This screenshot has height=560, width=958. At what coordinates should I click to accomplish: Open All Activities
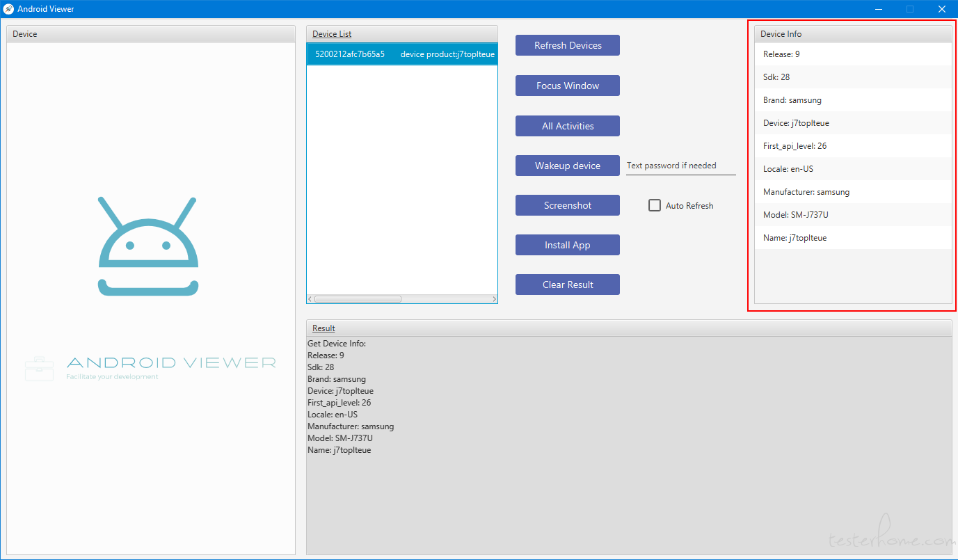[568, 126]
